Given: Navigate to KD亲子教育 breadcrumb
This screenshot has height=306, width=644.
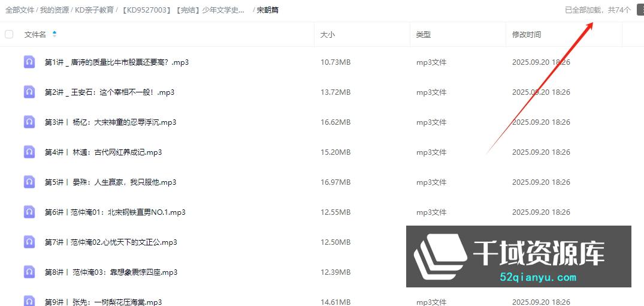Looking at the screenshot, I should click(x=95, y=10).
